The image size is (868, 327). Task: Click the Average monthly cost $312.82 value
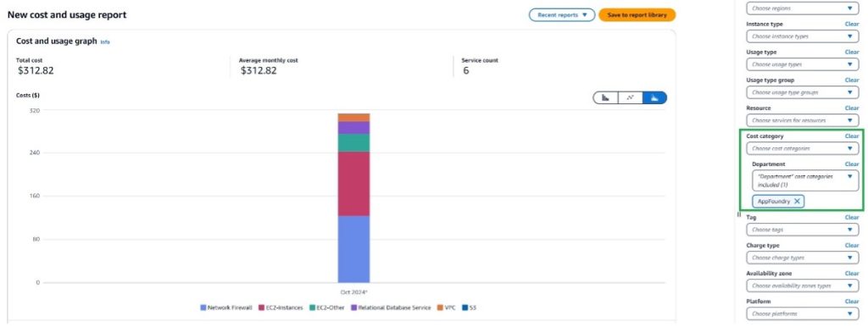pyautogui.click(x=259, y=71)
